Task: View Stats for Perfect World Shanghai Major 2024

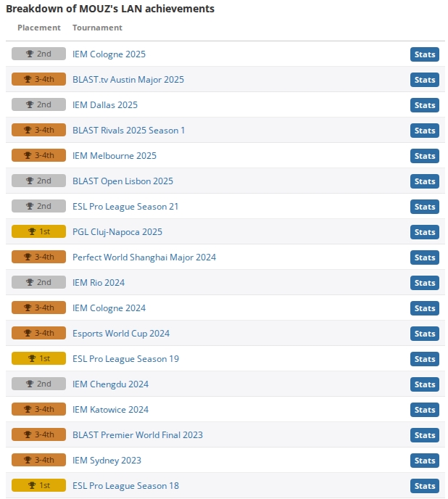Action: click(425, 257)
